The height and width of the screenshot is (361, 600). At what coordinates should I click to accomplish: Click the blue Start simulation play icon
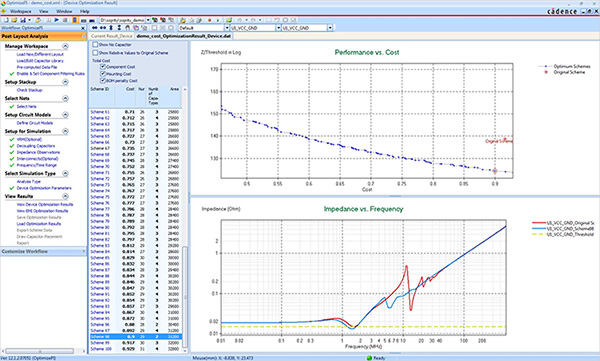coord(57,20)
